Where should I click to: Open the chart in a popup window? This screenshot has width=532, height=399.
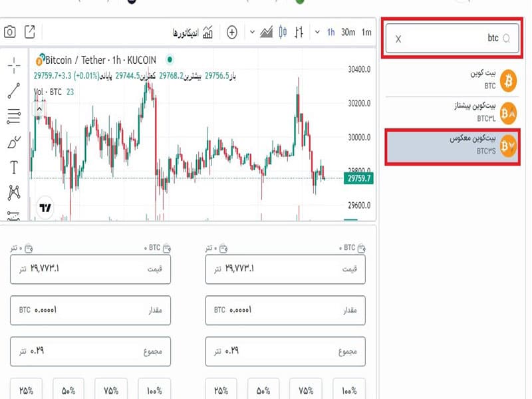pos(30,32)
